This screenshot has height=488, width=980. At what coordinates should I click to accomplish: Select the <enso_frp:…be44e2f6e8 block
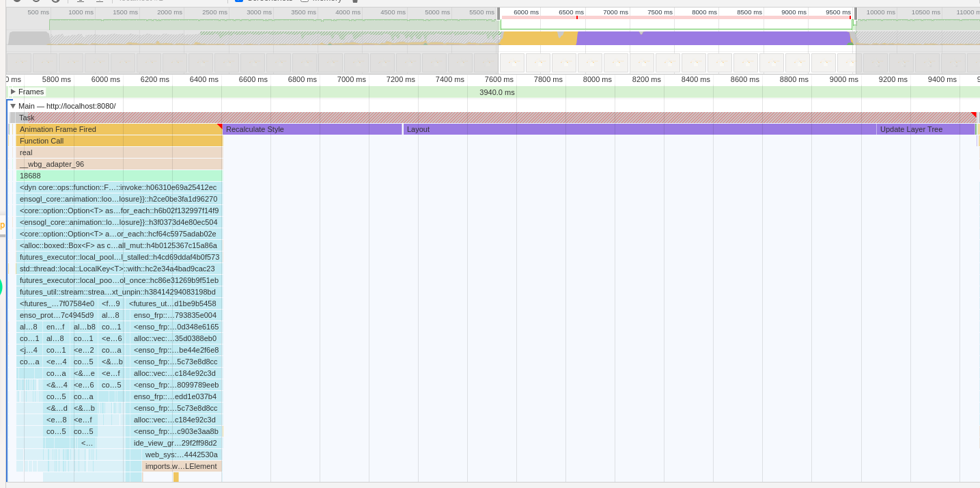pyautogui.click(x=176, y=350)
